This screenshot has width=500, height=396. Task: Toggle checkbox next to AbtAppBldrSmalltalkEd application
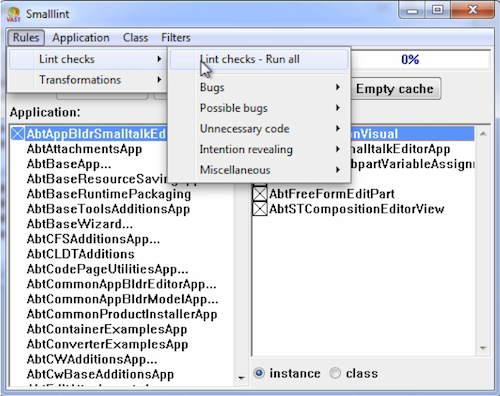click(x=18, y=134)
